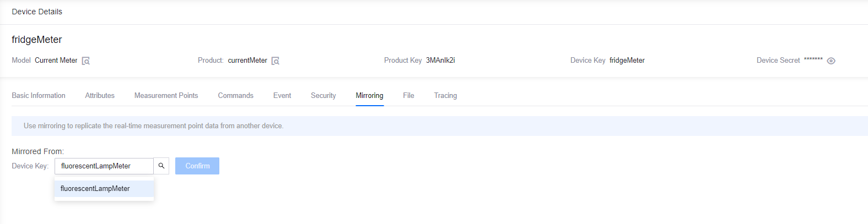Switch to the Event tab
The width and height of the screenshot is (868, 224).
tap(282, 96)
